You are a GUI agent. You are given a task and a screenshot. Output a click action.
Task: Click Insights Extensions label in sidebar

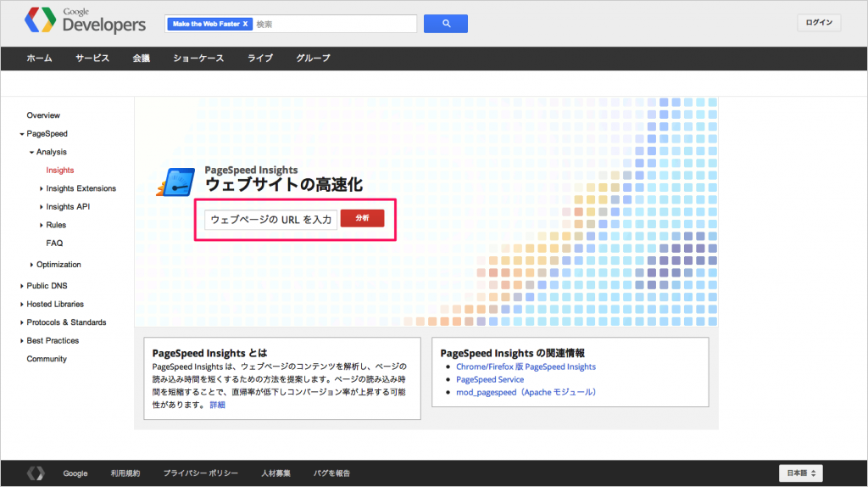click(x=81, y=188)
